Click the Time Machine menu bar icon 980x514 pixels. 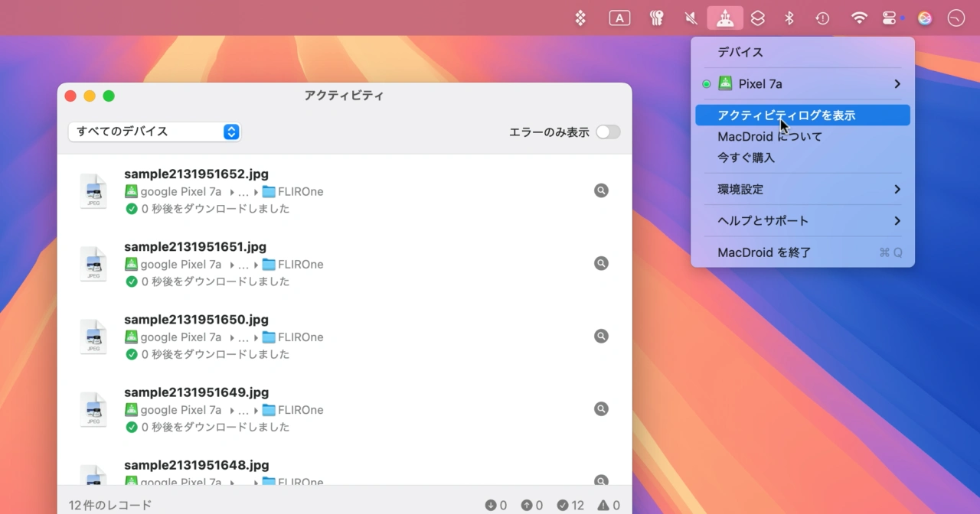pos(822,18)
